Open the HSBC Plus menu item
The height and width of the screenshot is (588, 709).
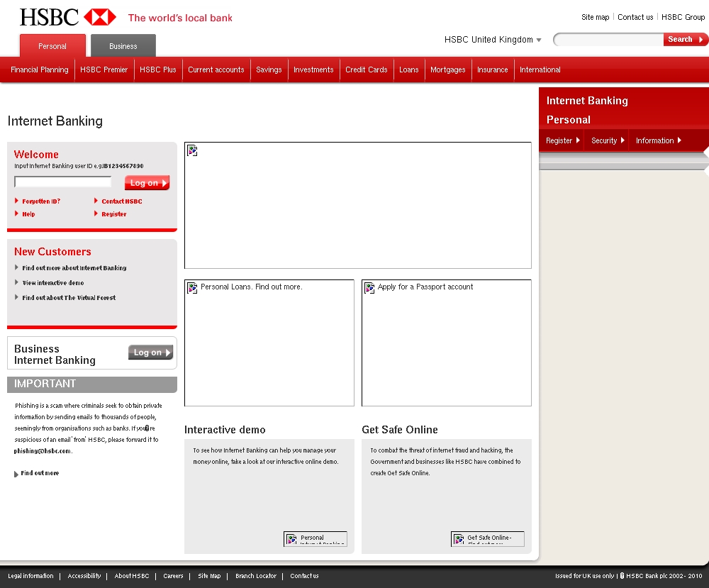pos(158,70)
